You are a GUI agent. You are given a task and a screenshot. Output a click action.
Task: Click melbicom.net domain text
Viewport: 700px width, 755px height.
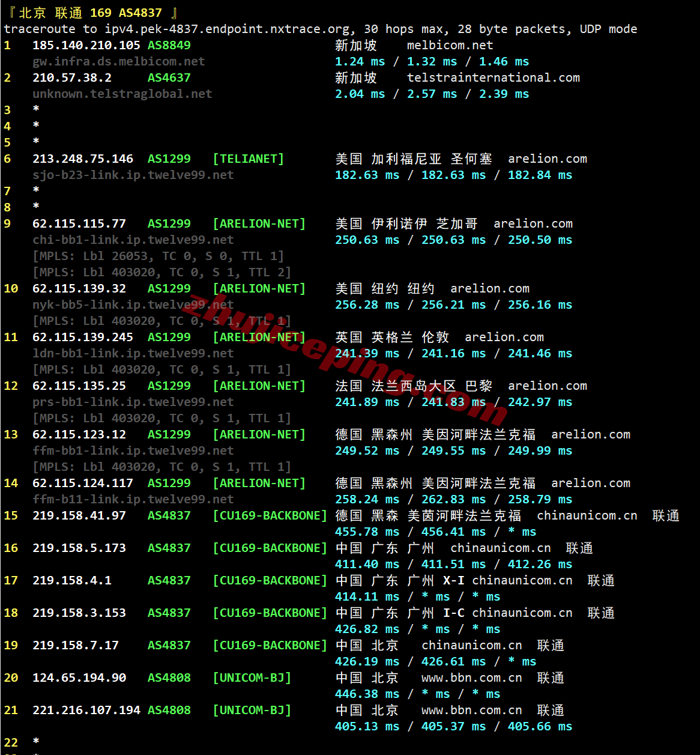click(x=450, y=45)
